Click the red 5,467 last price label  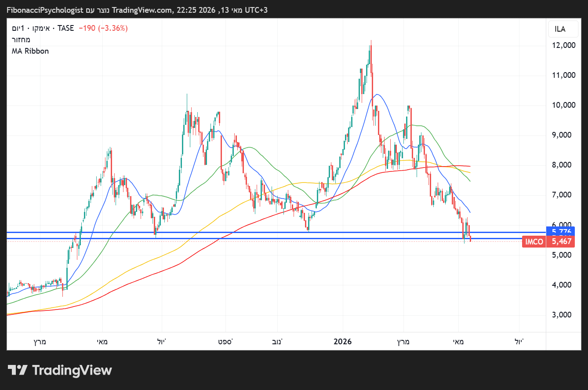point(561,241)
